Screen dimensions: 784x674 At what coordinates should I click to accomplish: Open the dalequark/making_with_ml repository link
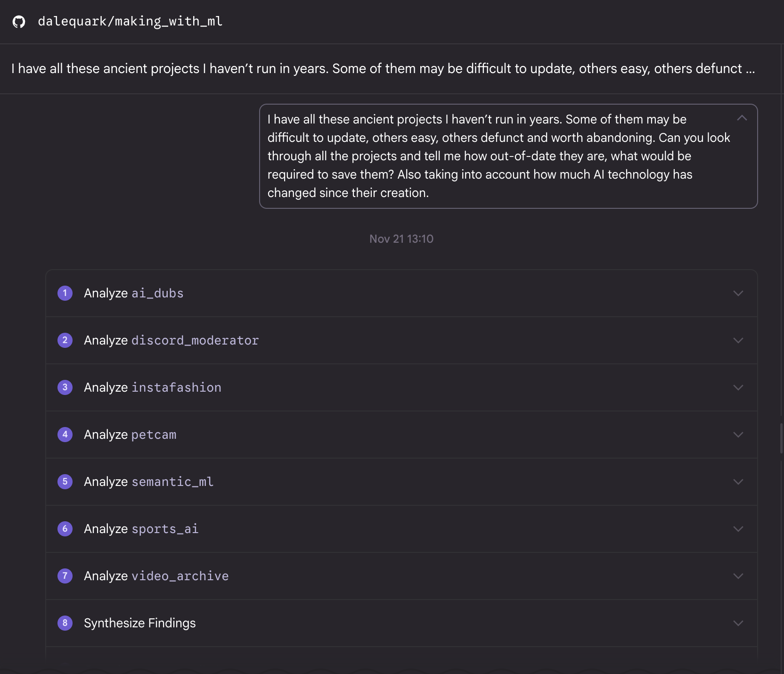point(130,22)
